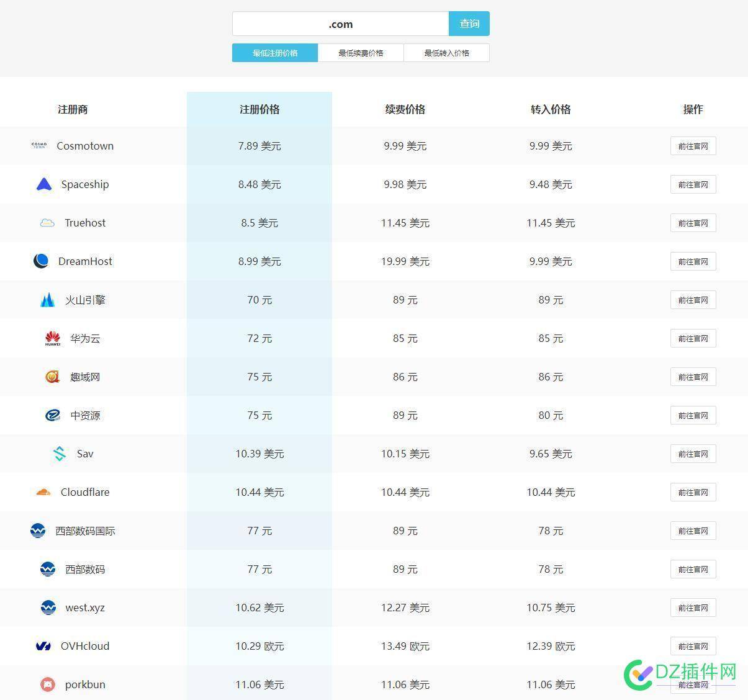
Task: Click the Cloudflare registrar name
Action: 85,492
